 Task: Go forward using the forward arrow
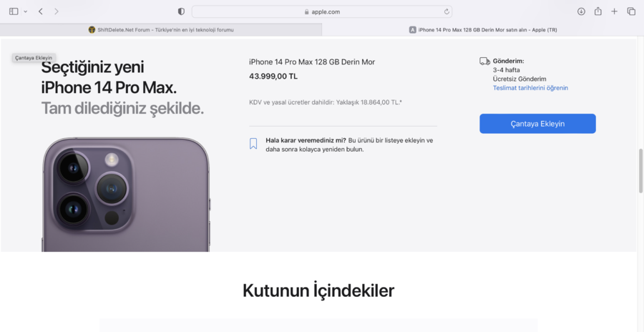coord(57,11)
